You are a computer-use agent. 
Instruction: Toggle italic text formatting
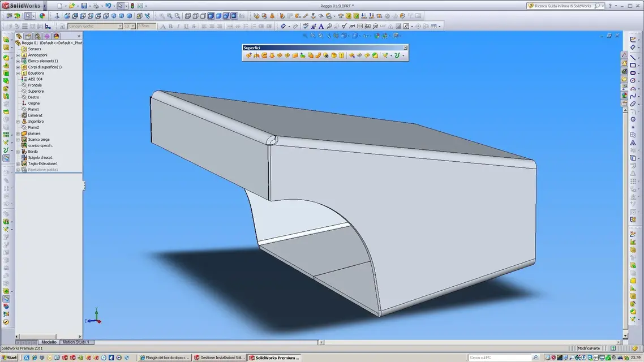pos(178,26)
